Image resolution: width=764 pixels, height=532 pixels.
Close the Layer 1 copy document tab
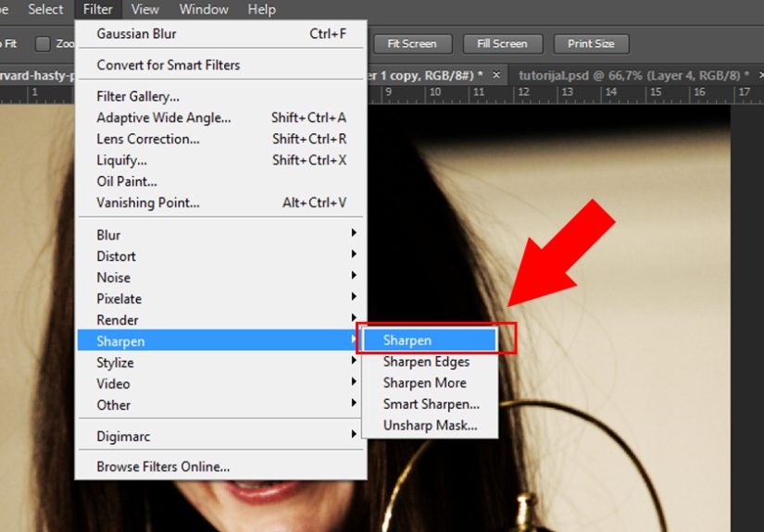pyautogui.click(x=496, y=76)
